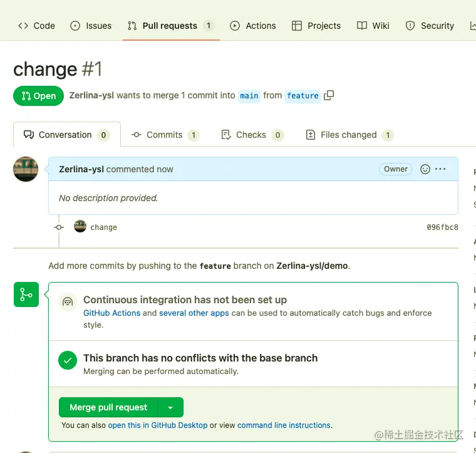Screen dimensions: 476x453
Task: Click the green no-conflicts checkmark icon
Action: click(x=68, y=360)
